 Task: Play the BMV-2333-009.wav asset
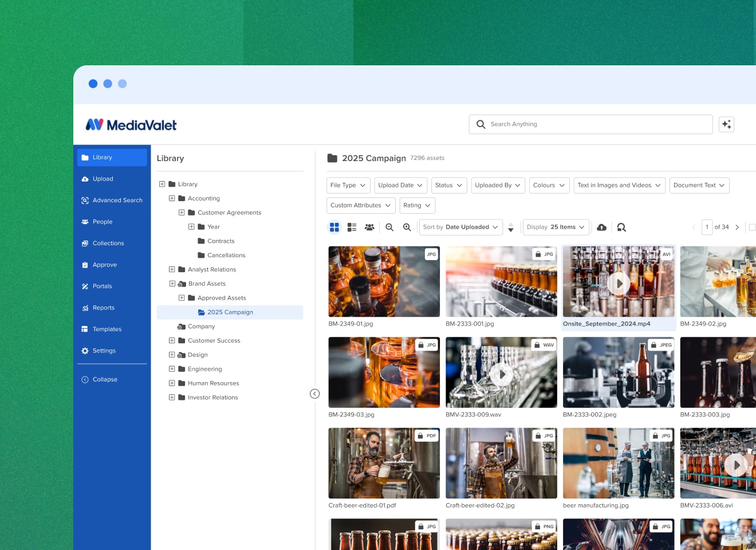tap(501, 374)
